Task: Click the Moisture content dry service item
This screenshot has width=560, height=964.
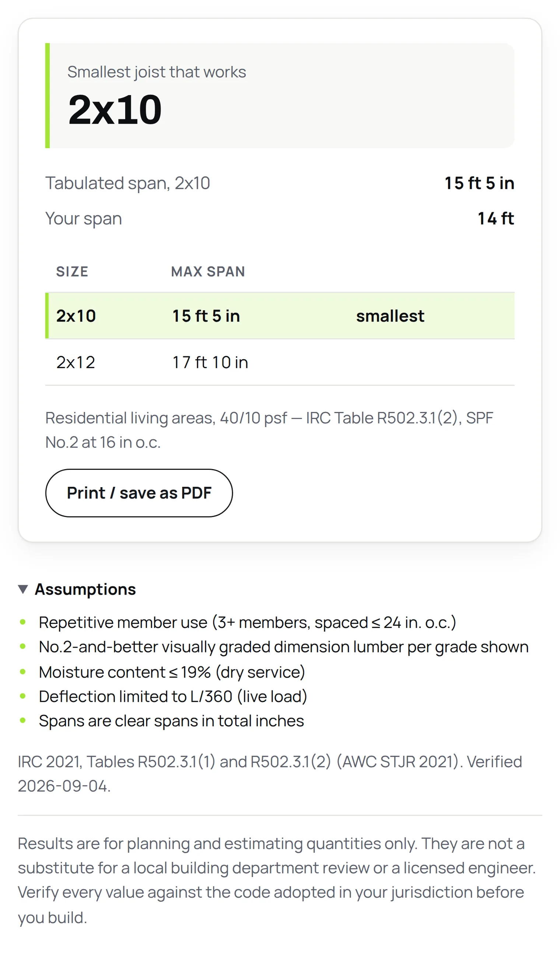Action: (172, 672)
